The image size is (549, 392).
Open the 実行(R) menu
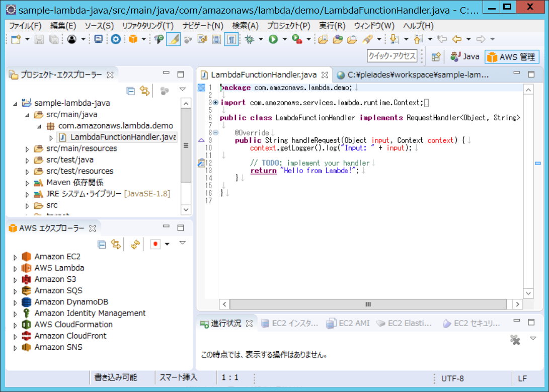click(x=332, y=26)
